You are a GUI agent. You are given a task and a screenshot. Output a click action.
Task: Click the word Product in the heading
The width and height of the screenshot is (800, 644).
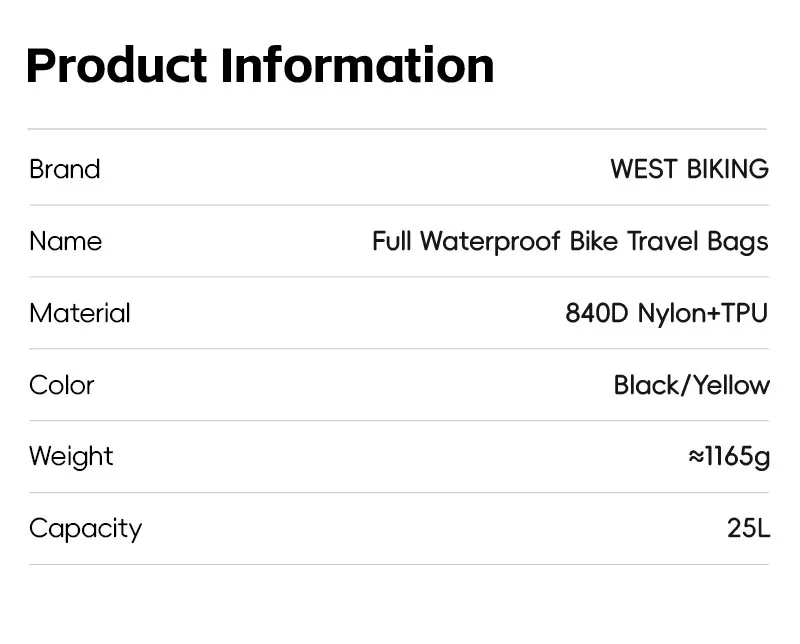(x=116, y=66)
